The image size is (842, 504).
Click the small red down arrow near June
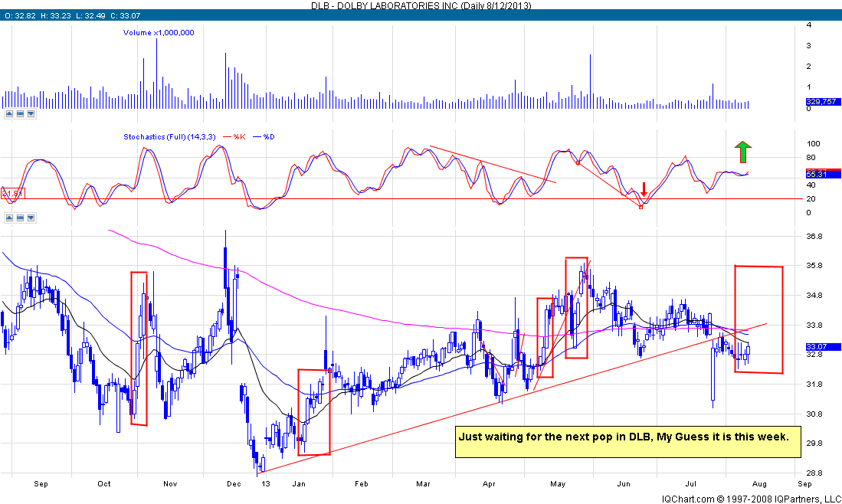point(644,189)
